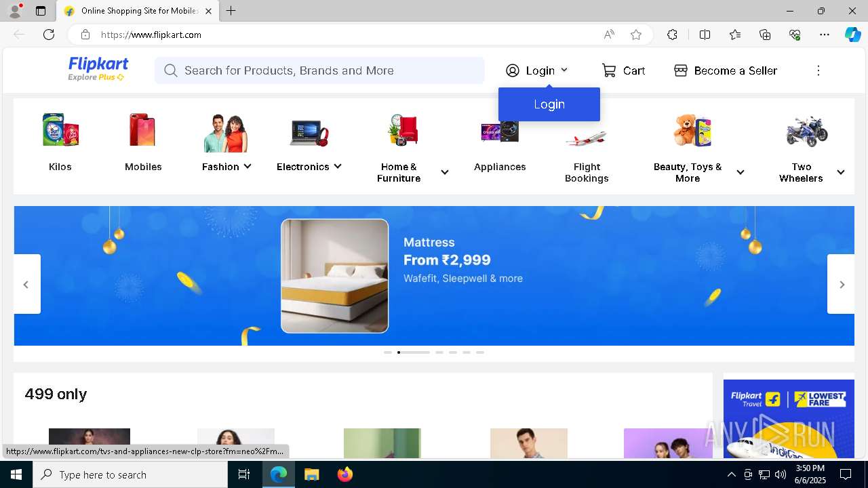Viewport: 868px width, 488px height.
Task: Open the Beauty, Toys & More teddy icon
Action: click(x=692, y=130)
